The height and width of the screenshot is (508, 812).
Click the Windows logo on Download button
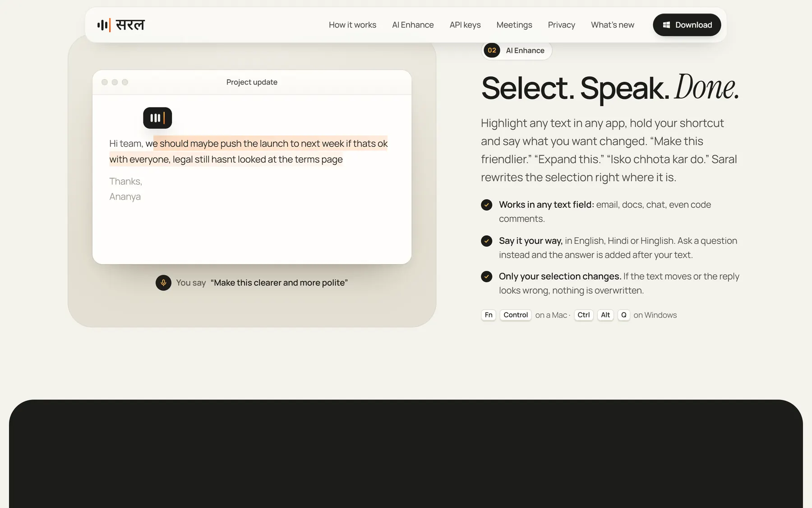[x=666, y=25]
